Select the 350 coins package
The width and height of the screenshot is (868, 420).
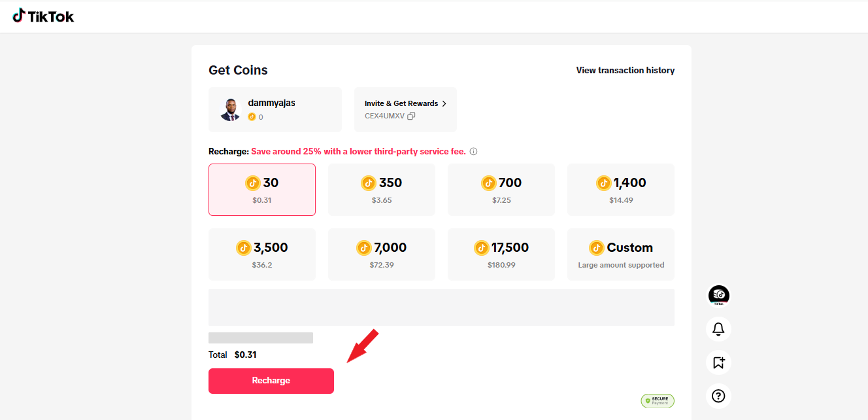point(382,190)
